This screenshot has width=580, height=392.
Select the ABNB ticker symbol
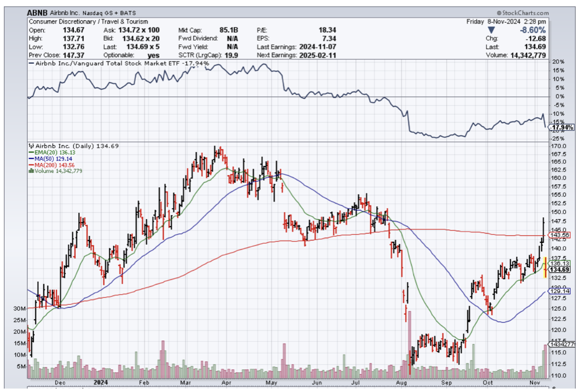click(x=38, y=13)
